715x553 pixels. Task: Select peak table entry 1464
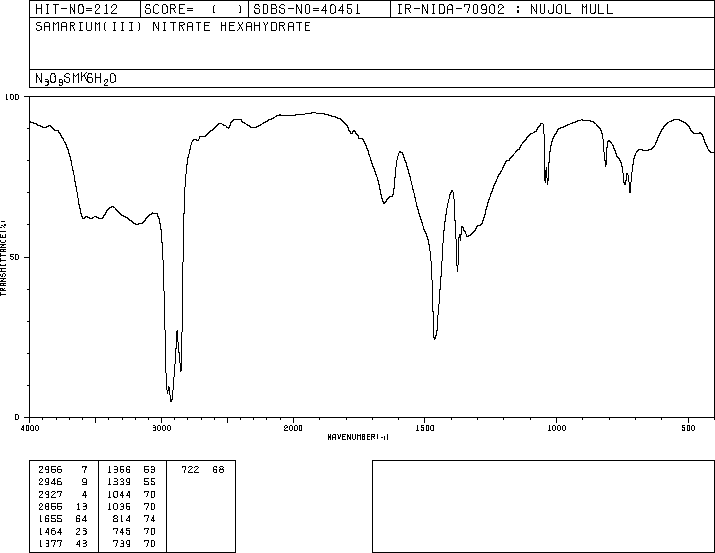pos(63,532)
